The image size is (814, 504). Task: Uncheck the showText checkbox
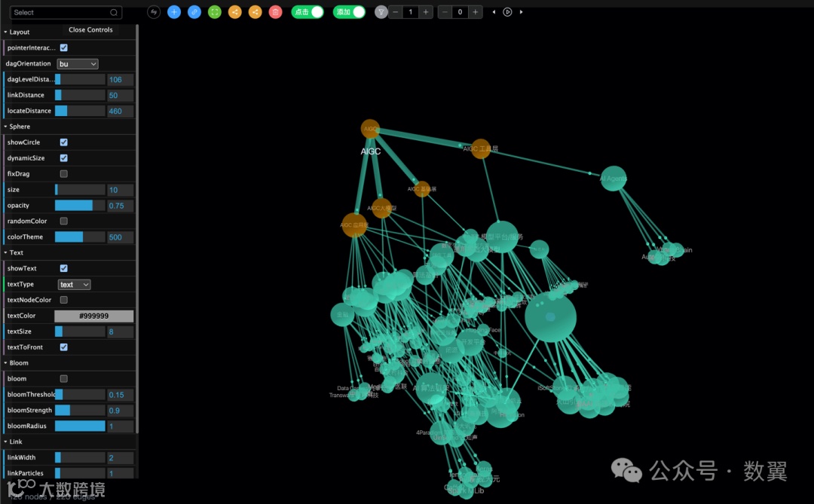pos(64,268)
